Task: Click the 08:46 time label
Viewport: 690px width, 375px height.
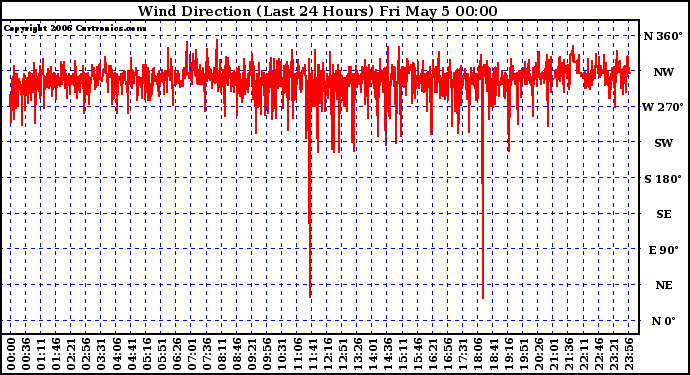Action: 237,354
